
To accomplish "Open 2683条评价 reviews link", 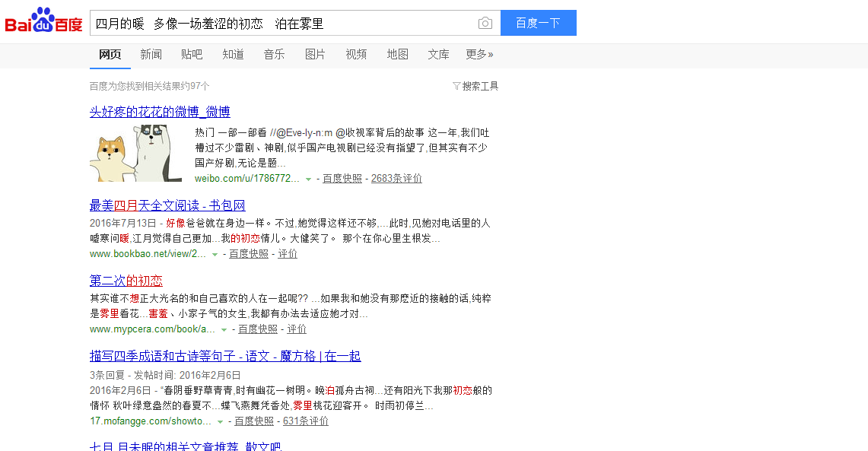I will [x=396, y=178].
